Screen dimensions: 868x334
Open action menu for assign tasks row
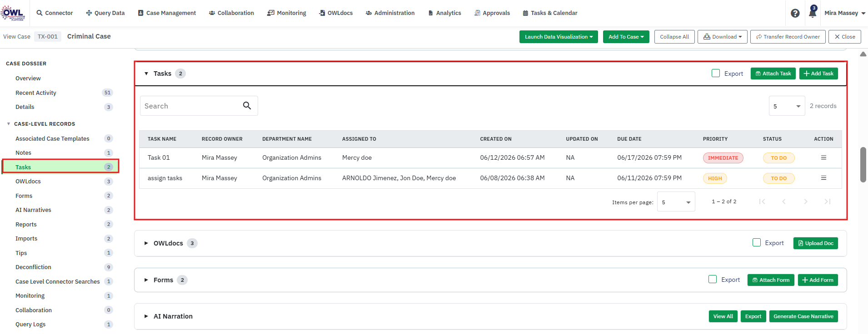tap(823, 178)
